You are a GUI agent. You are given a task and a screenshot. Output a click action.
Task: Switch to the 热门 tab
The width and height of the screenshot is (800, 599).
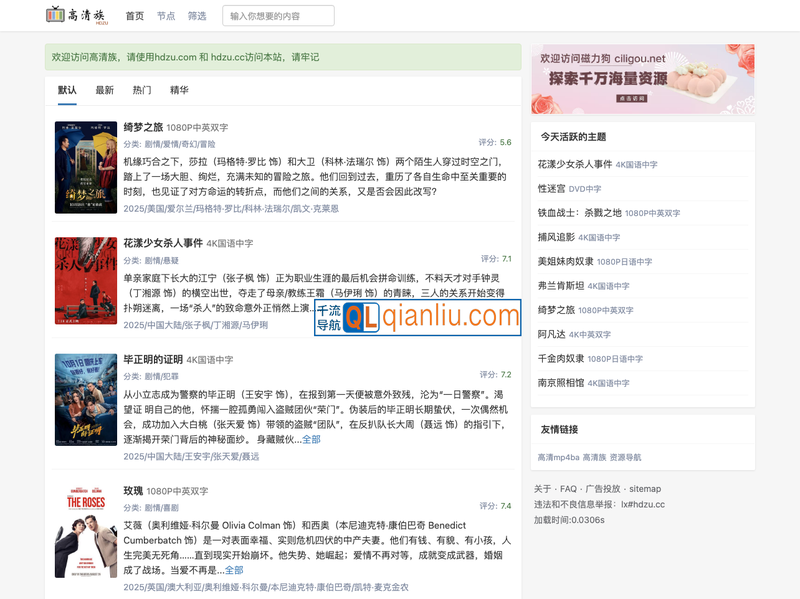click(142, 90)
